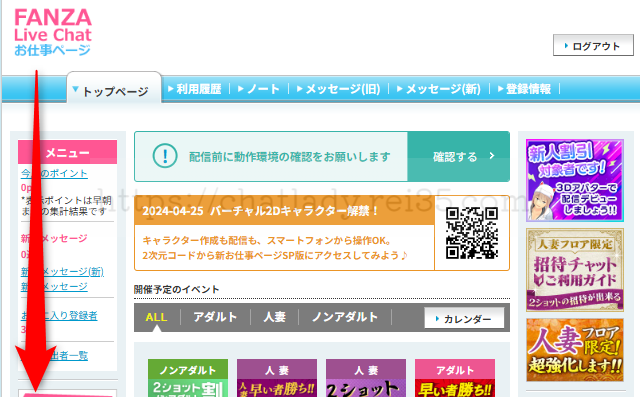Viewport: 640px width, 397px height.
Task: Open the 利用履歴 tab
Action: coord(195,89)
